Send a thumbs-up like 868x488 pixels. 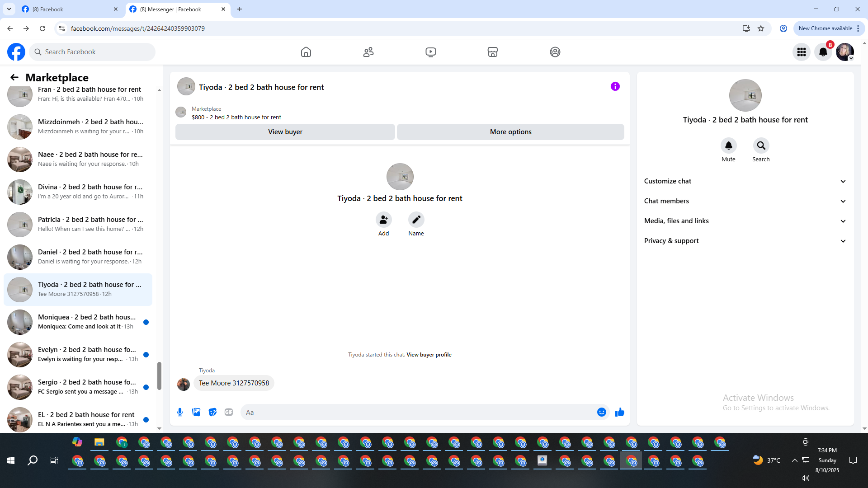point(619,412)
